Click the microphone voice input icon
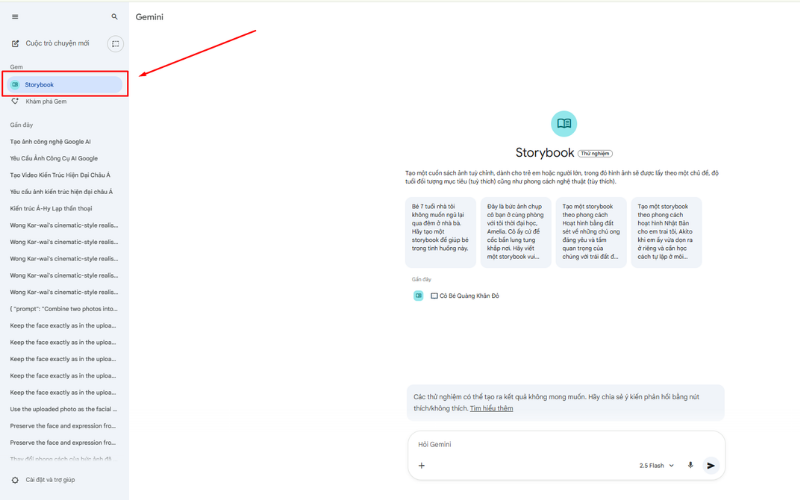Viewport: 800px width, 500px height. [x=690, y=465]
